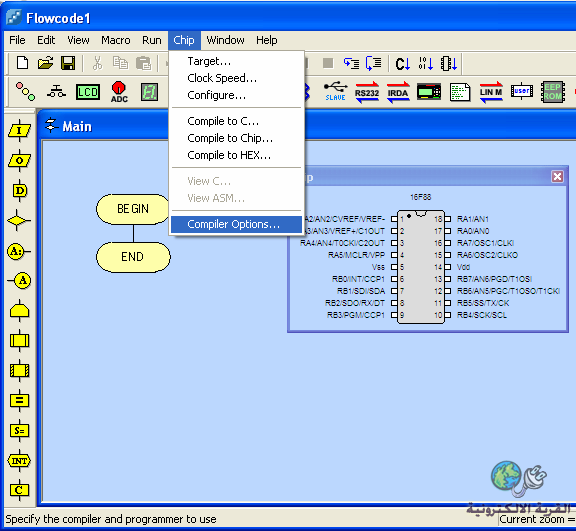The width and height of the screenshot is (576, 531).
Task: Add the custom user component
Action: [522, 91]
